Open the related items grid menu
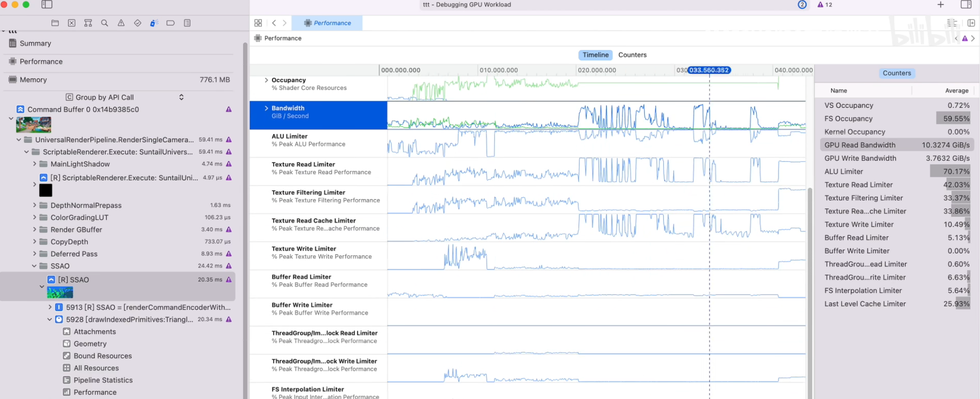Viewport: 980px width, 399px height. tap(258, 23)
